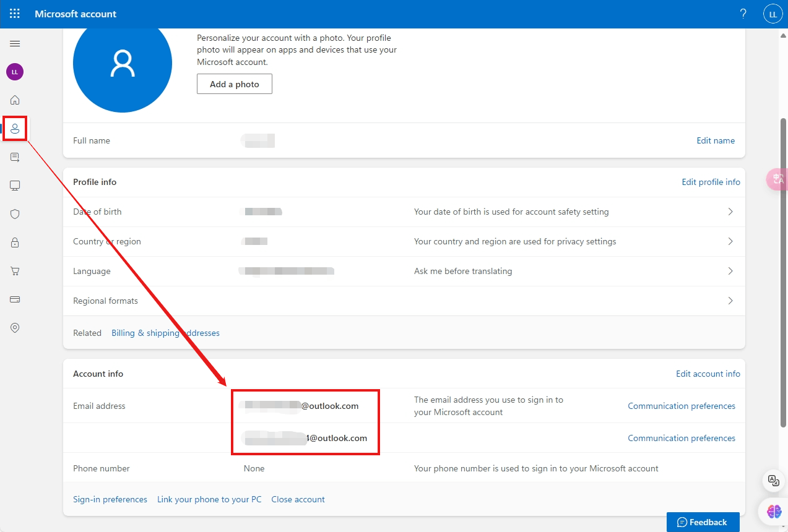Click the translation floating button at the lower right
The width and height of the screenshot is (788, 532).
point(773,480)
